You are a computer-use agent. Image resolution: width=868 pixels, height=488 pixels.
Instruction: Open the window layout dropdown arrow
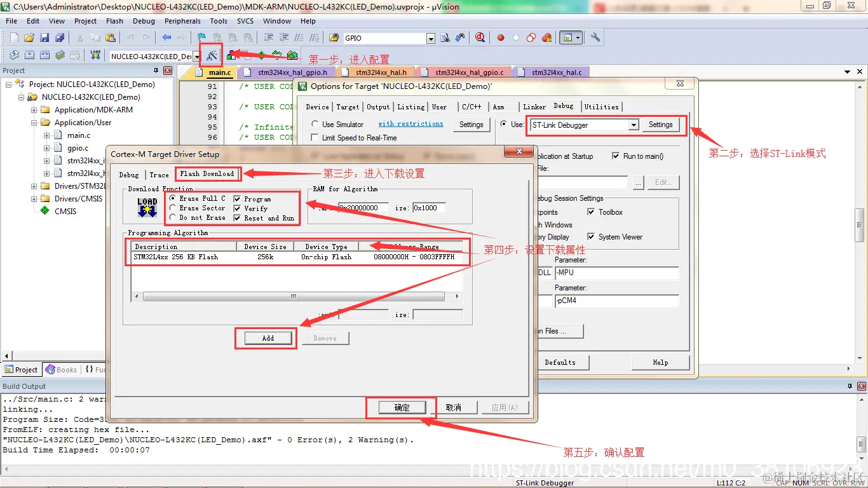pyautogui.click(x=578, y=38)
